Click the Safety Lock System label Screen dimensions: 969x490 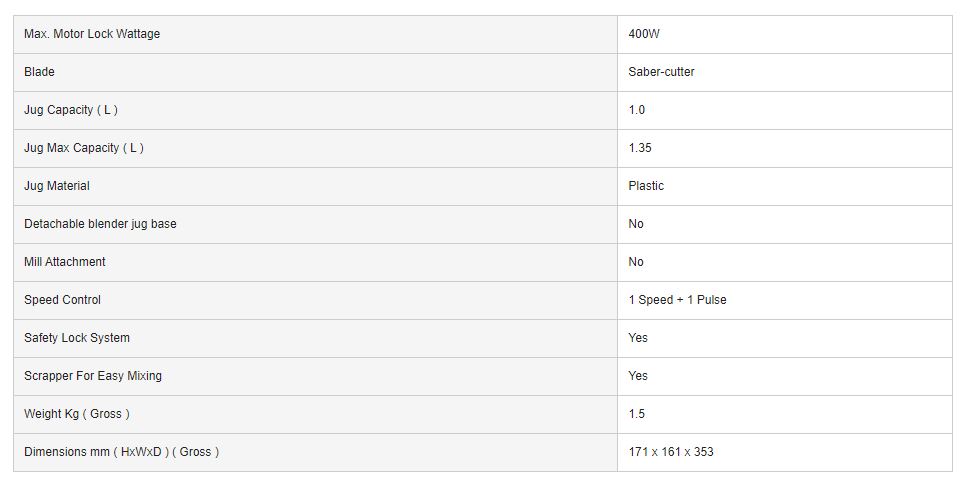(x=77, y=338)
